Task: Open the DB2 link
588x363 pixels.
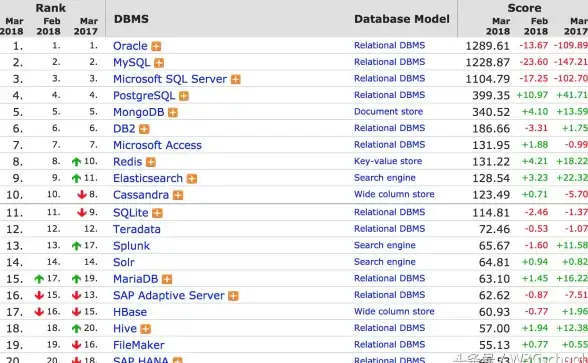Action: (x=124, y=129)
